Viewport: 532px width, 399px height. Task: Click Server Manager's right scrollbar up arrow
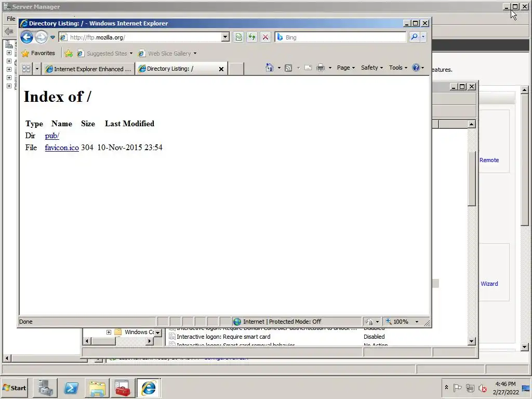pos(525,90)
